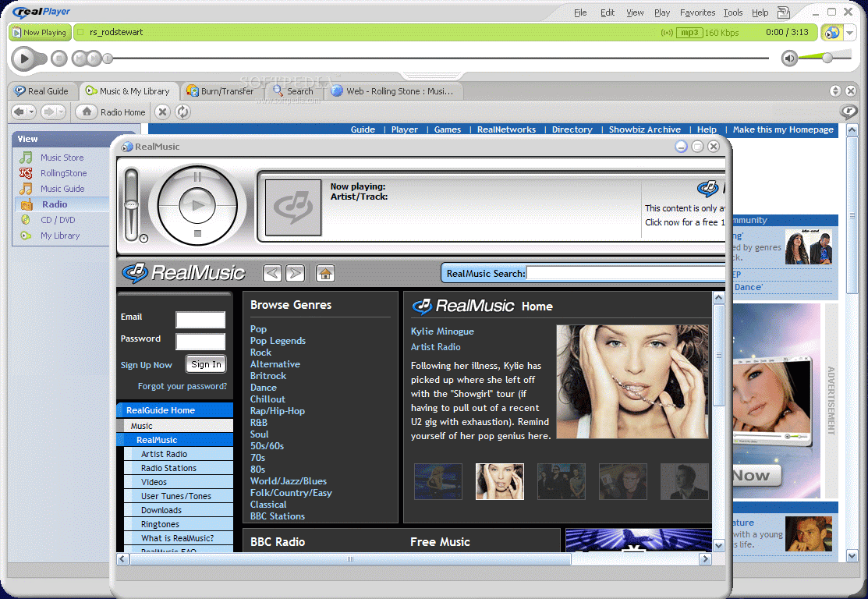Open the Showbiz Archive link

[645, 129]
